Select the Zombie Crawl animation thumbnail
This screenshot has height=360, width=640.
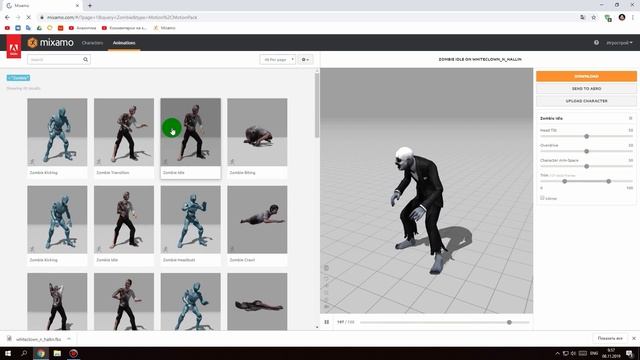(257, 220)
